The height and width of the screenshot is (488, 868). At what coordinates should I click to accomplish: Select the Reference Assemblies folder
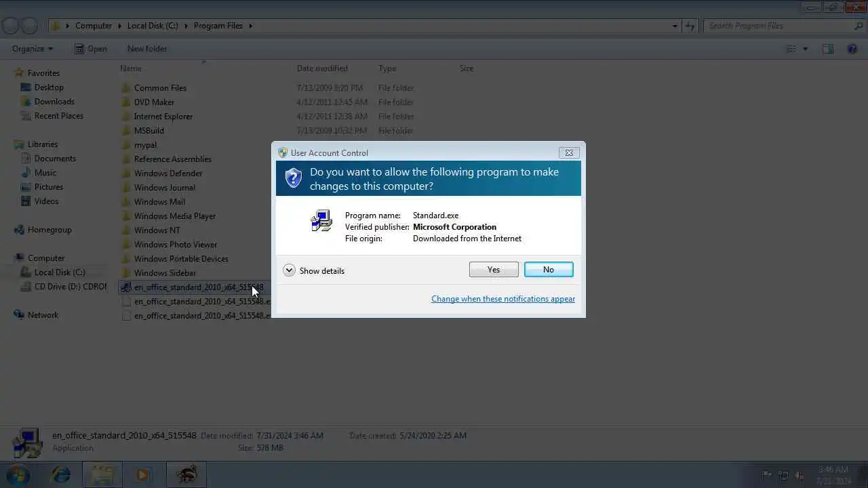[173, 159]
